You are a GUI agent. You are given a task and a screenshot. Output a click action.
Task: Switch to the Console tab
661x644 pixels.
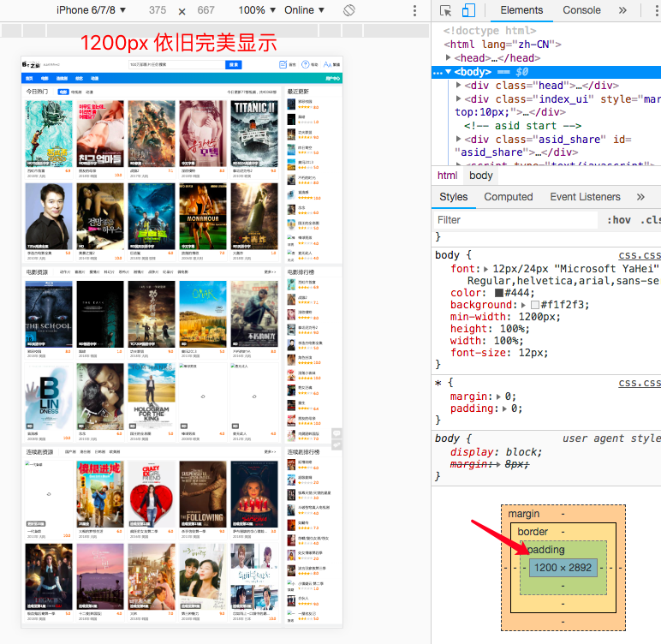pyautogui.click(x=581, y=10)
